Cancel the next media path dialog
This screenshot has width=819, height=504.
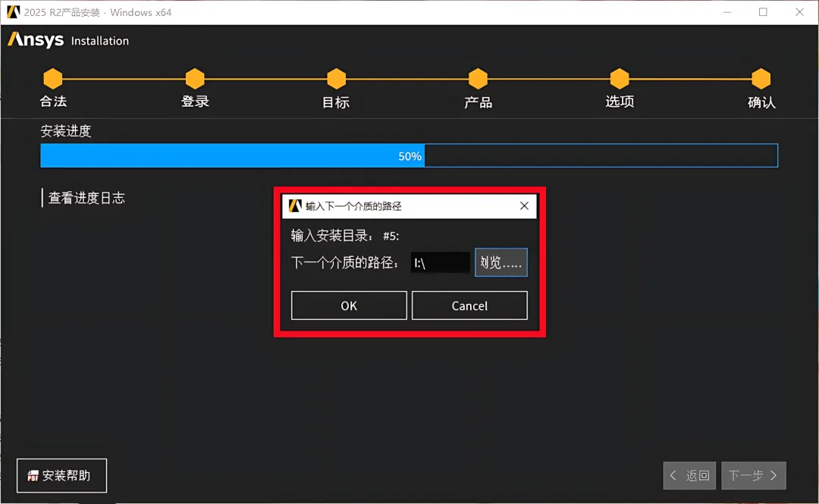coord(469,305)
